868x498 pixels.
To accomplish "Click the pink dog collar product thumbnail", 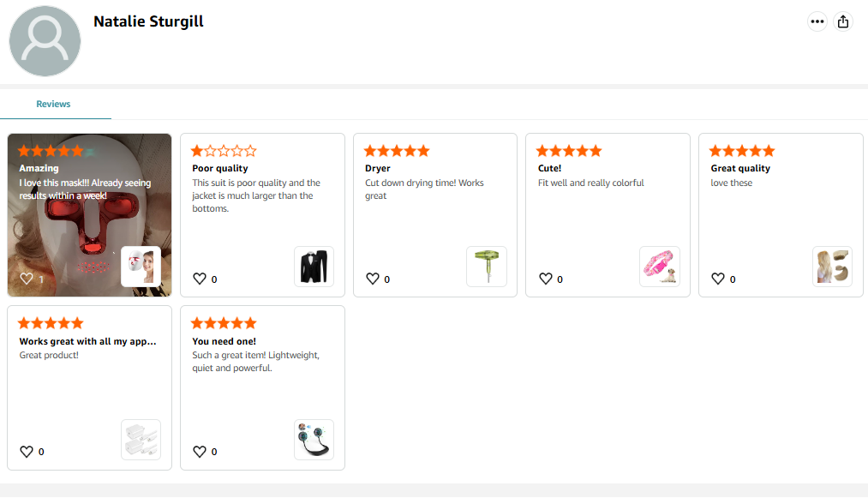I will point(660,267).
